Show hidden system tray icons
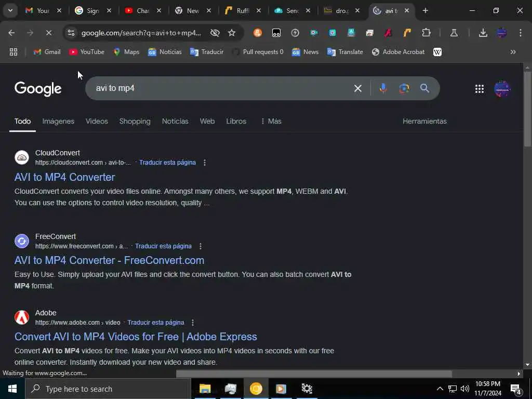This screenshot has width=532, height=399. point(440,389)
